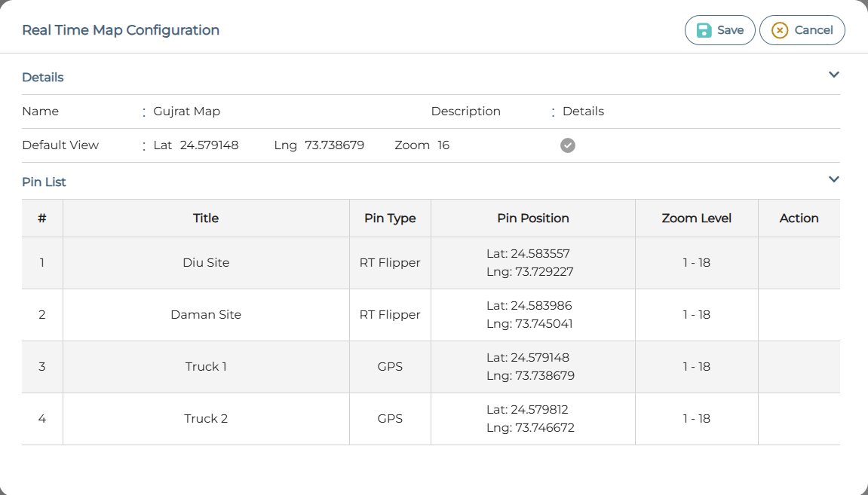Collapse the Details section chevron
Image resolution: width=868 pixels, height=495 pixels.
coord(833,75)
